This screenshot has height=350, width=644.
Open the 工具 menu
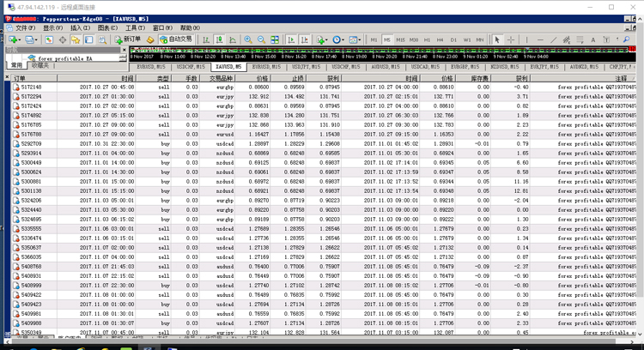[x=135, y=28]
